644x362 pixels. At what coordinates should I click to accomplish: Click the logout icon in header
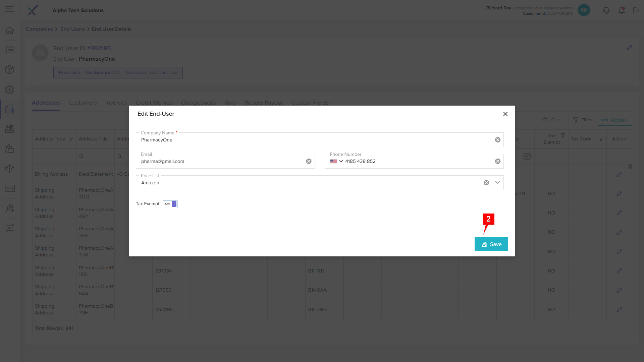[x=636, y=10]
